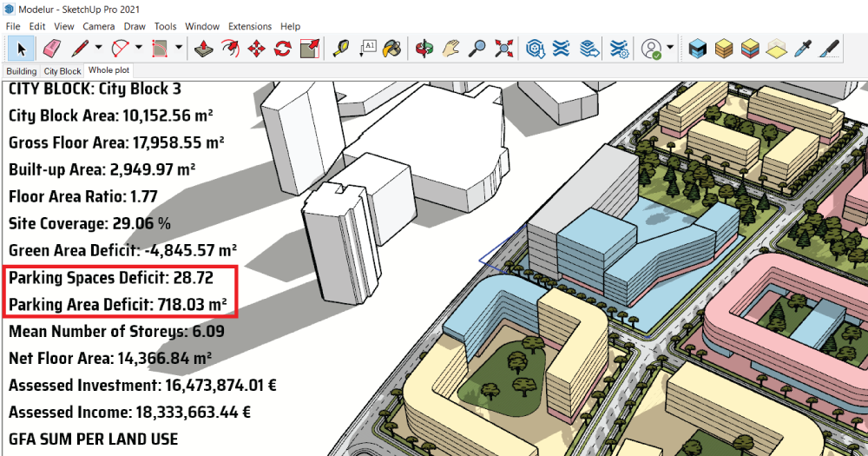The width and height of the screenshot is (868, 456).
Task: Open the Draw menu
Action: coord(135,26)
